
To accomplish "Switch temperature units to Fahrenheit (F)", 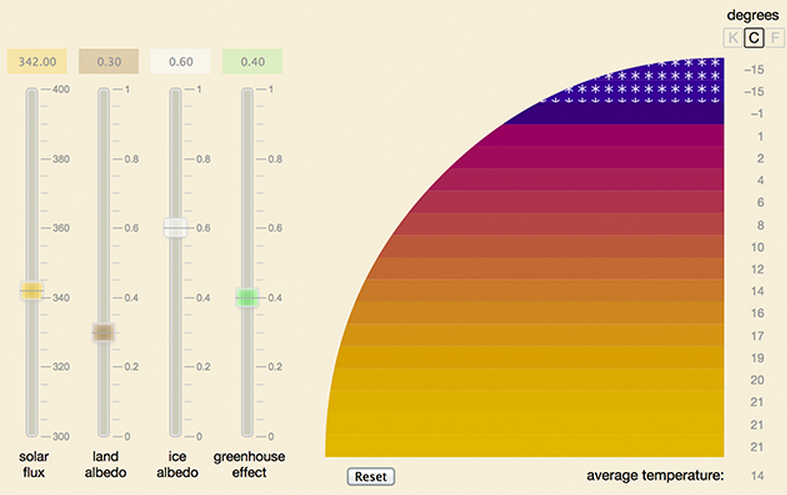I will (776, 38).
